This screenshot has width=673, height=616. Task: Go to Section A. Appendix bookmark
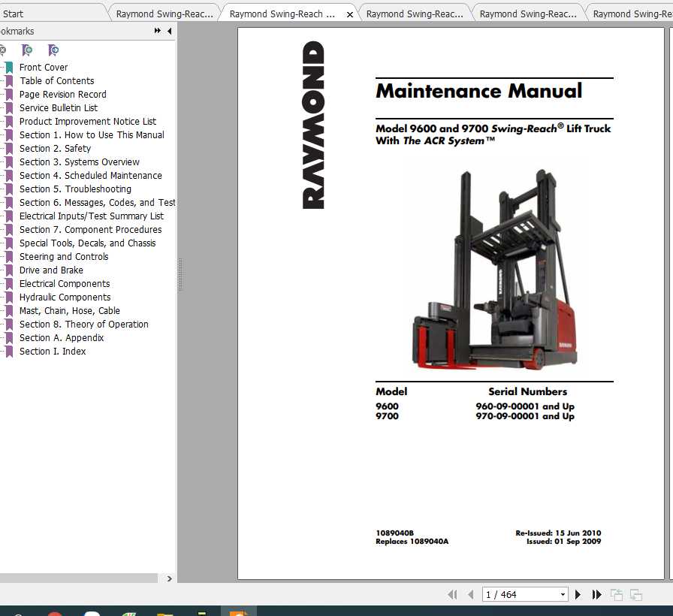click(62, 337)
